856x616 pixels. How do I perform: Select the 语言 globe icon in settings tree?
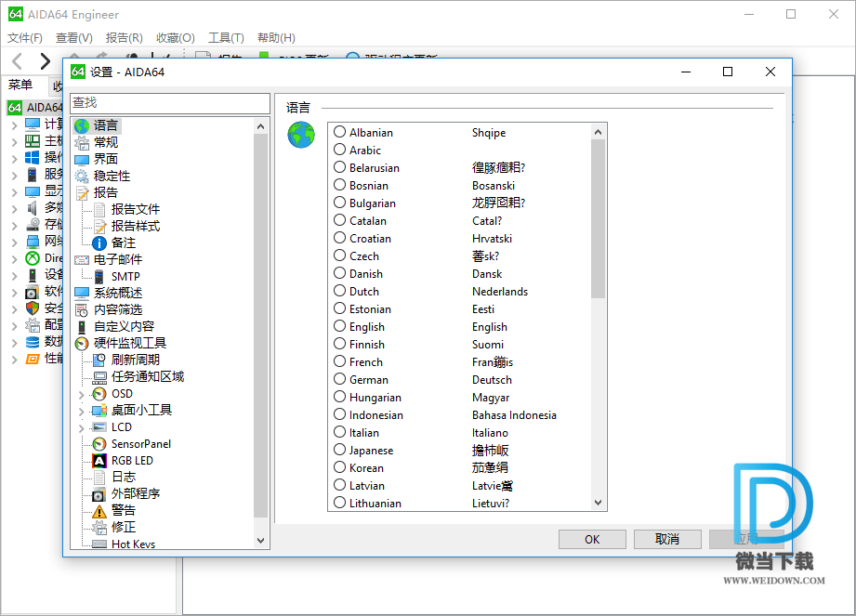82,126
